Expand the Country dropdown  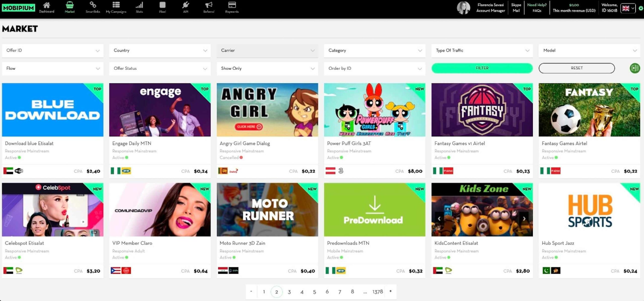click(160, 51)
